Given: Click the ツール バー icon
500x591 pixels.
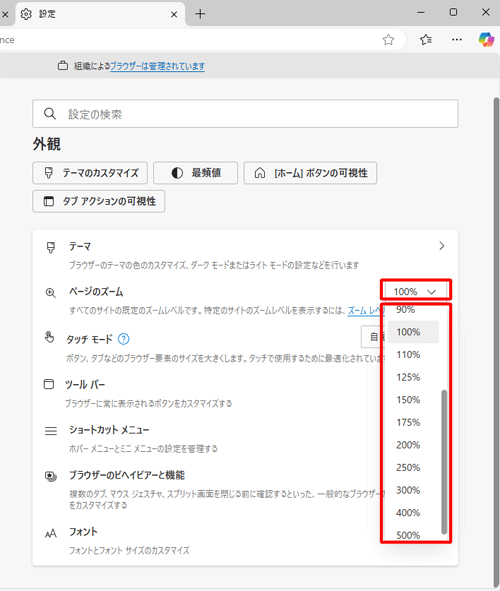Looking at the screenshot, I should pos(49,384).
